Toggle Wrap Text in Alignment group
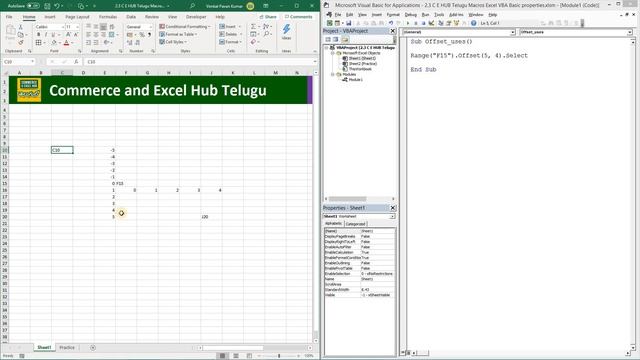Image resolution: width=640 pixels, height=360 pixels. [x=112, y=27]
